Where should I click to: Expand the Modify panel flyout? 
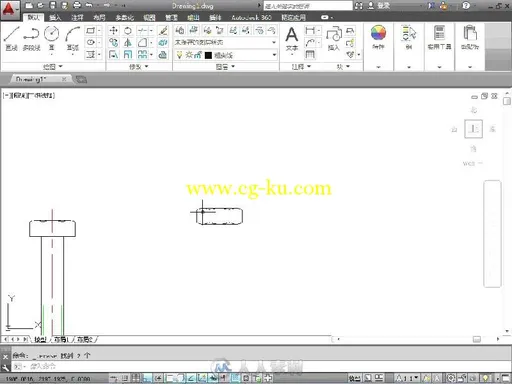click(138, 67)
